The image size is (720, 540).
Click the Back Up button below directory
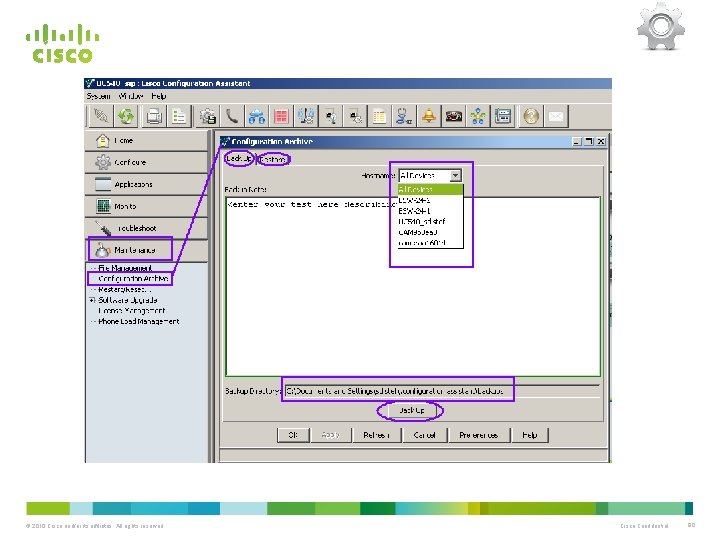click(411, 410)
